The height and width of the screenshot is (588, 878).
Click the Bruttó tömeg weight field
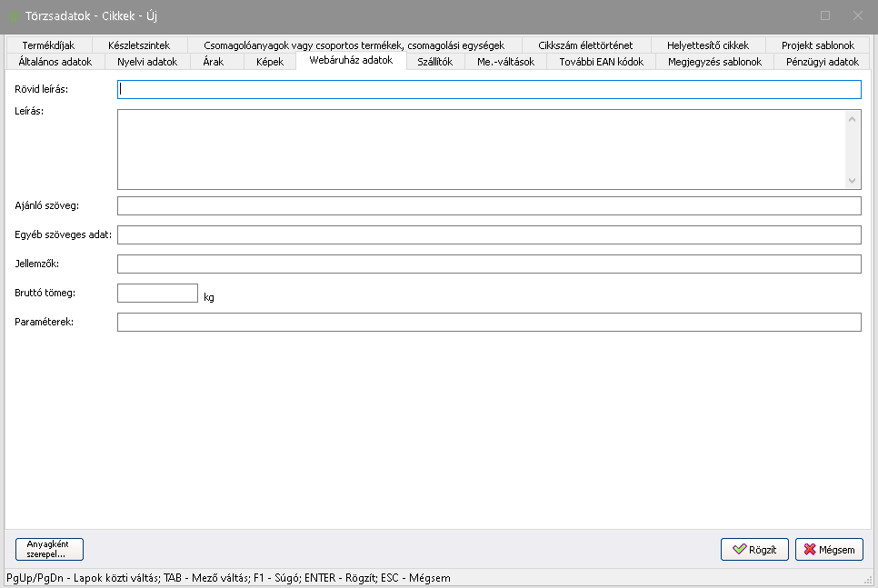point(157,293)
